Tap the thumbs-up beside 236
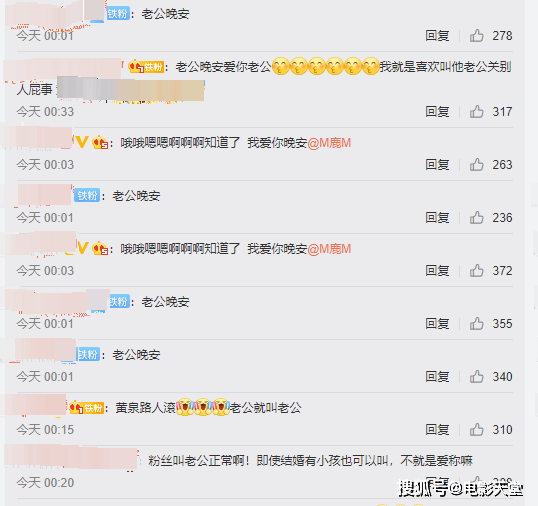The width and height of the screenshot is (538, 506). click(477, 217)
